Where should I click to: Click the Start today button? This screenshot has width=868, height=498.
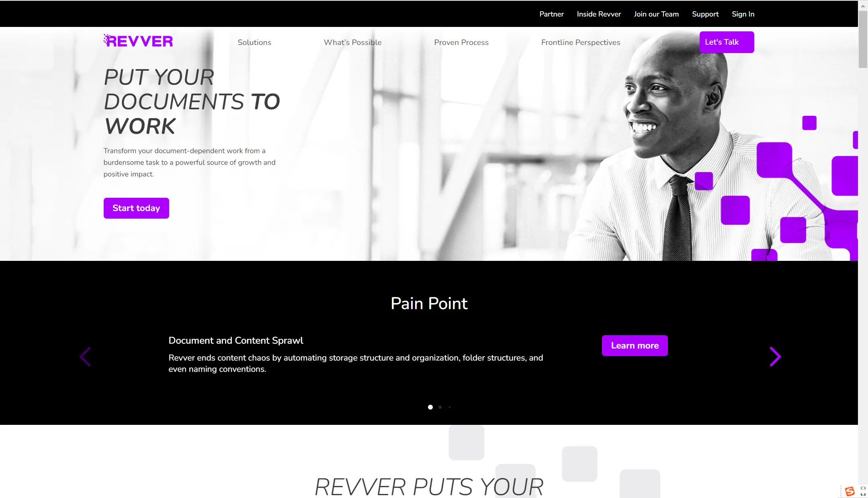(x=136, y=207)
